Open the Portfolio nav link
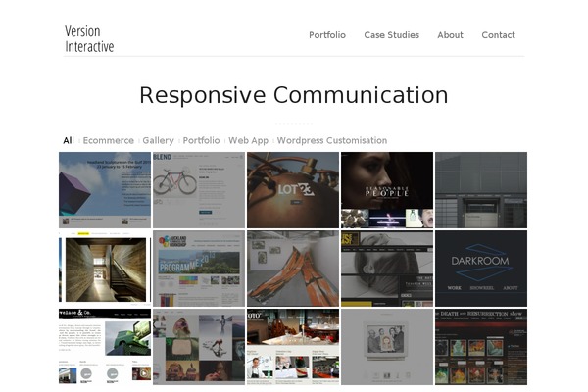Image resolution: width=588 pixels, height=392 pixels. point(327,35)
